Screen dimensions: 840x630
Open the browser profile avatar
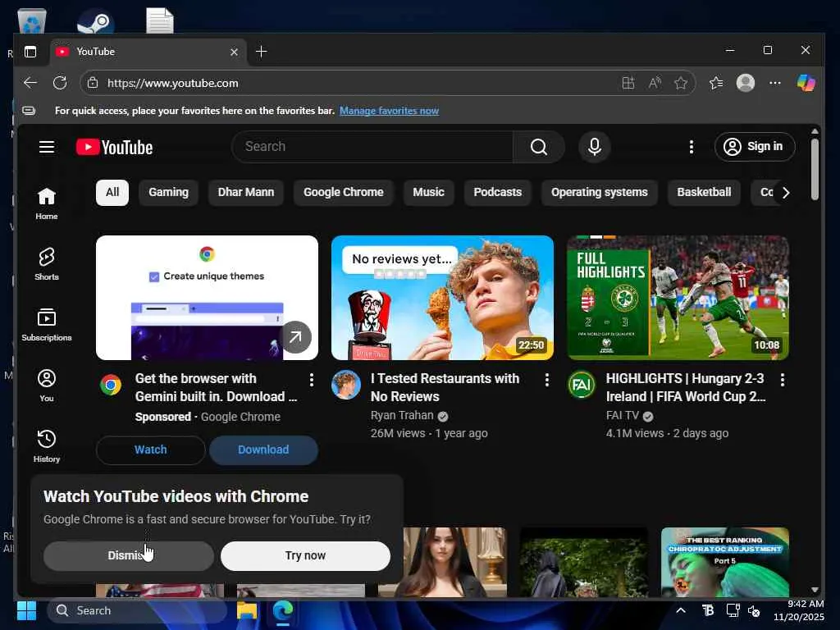(745, 83)
